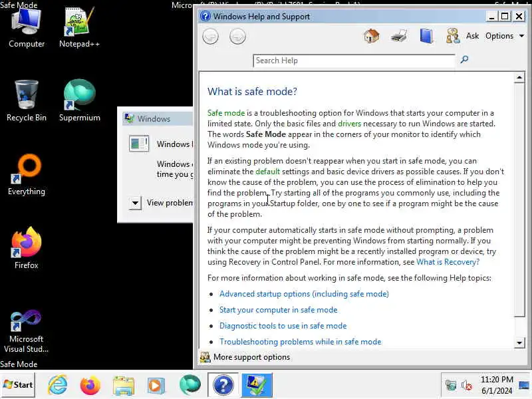Select the Microsoft Visual Studio desktop shortcut
Viewport: 532px width, 399px height.
(x=26, y=331)
